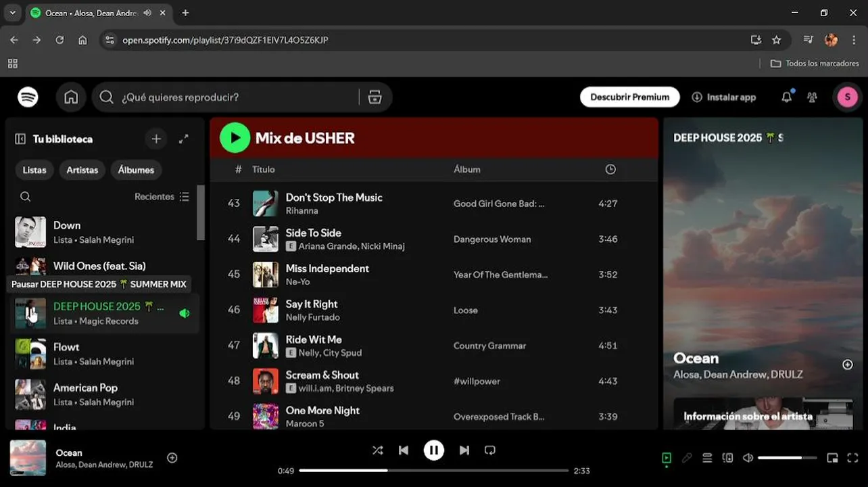Open album Country Grammar

pyautogui.click(x=489, y=346)
